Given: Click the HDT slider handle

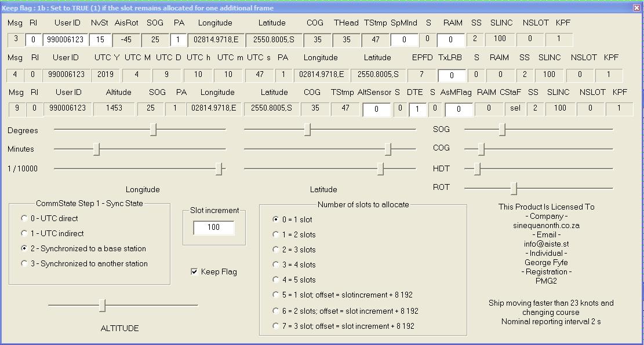Looking at the screenshot, I should pyautogui.click(x=477, y=168).
